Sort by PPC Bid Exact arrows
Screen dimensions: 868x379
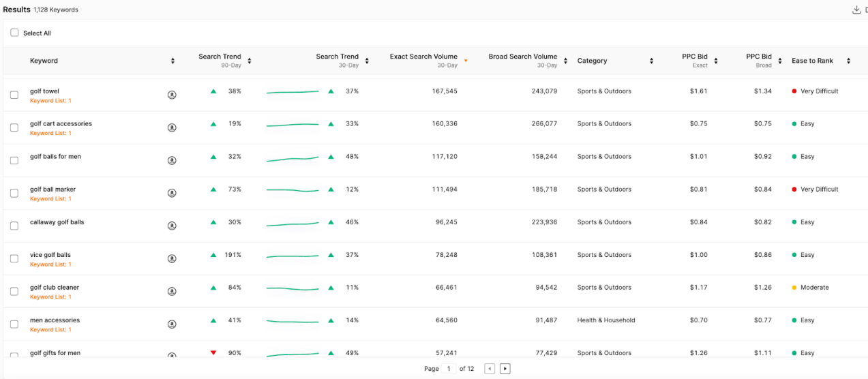[x=716, y=61]
